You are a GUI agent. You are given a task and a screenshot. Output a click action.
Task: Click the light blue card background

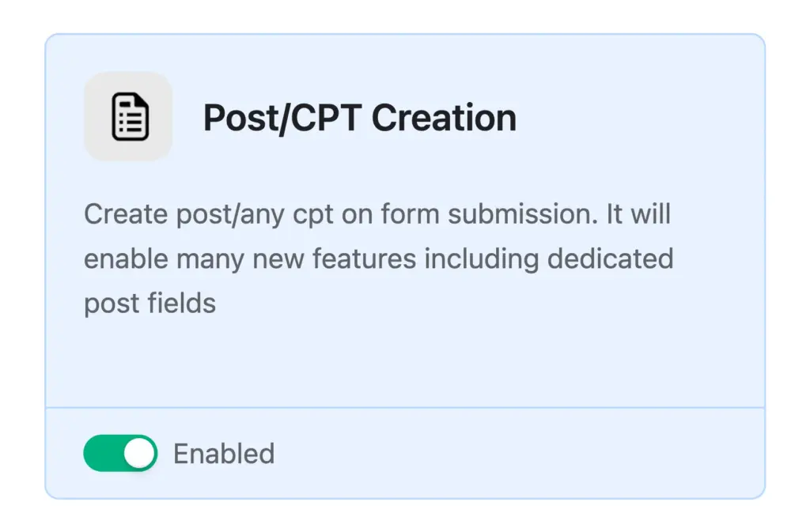click(x=405, y=360)
